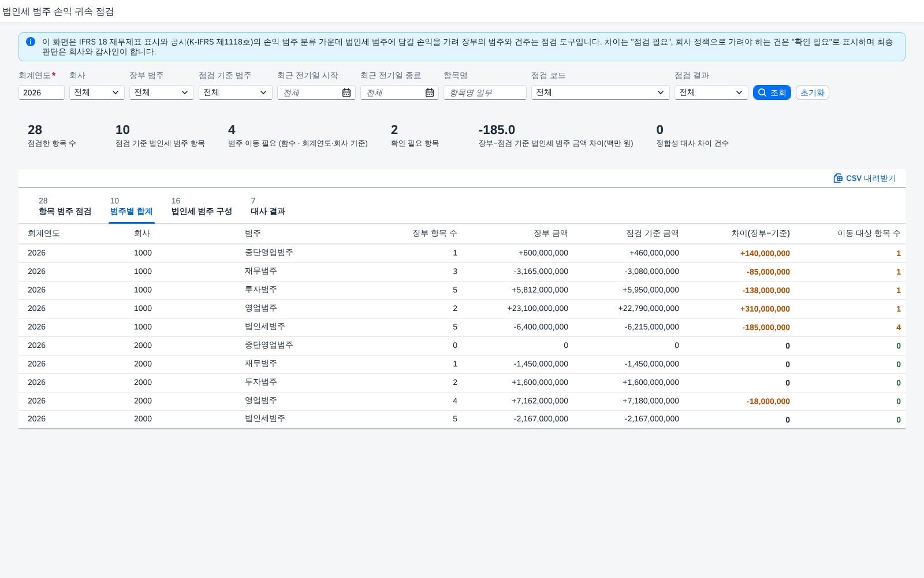Click the 항목명 search input
The width and height of the screenshot is (924, 578).
click(x=485, y=92)
